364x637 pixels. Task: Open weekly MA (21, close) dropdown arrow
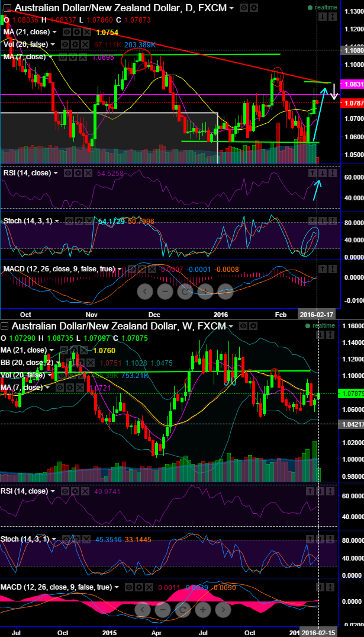pos(51,350)
